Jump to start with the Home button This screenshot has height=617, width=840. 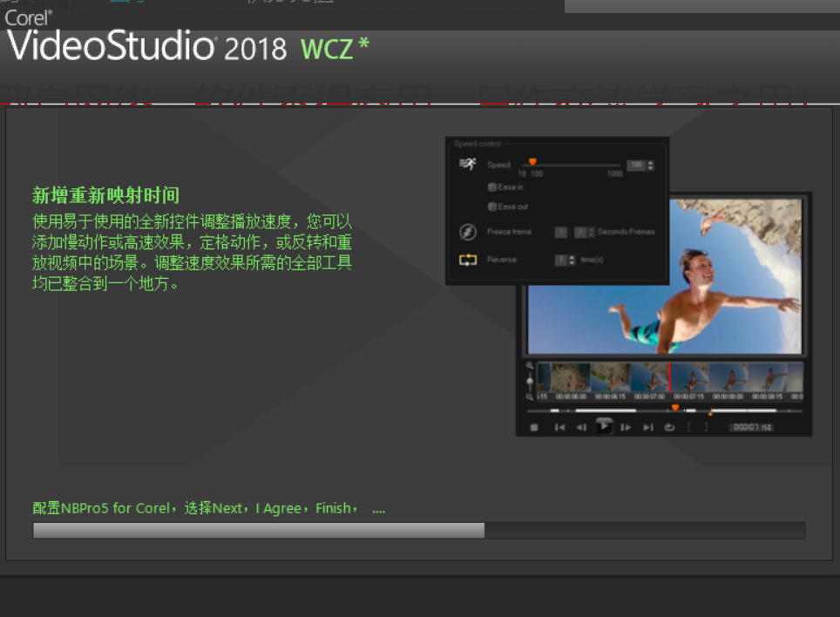point(559,427)
